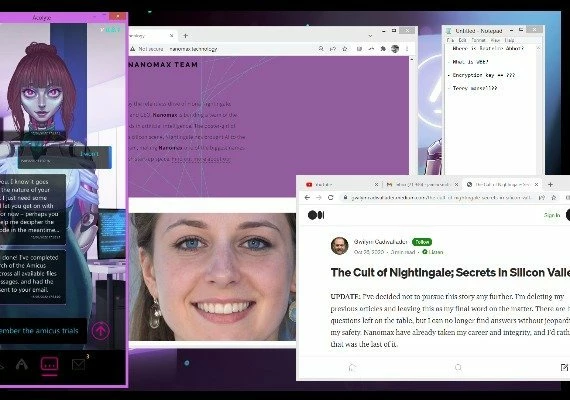
Task: Click the smiling woman's portrait photo
Action: [213, 277]
